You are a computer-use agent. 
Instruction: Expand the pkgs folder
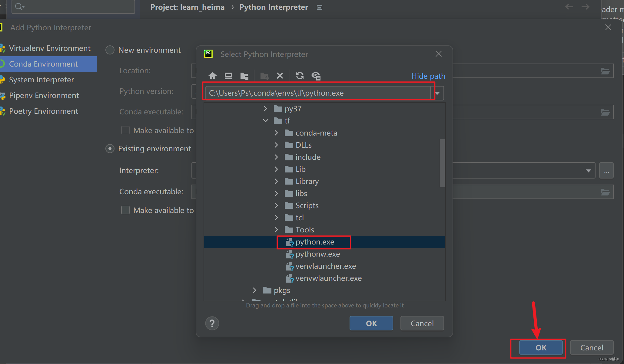pos(254,290)
